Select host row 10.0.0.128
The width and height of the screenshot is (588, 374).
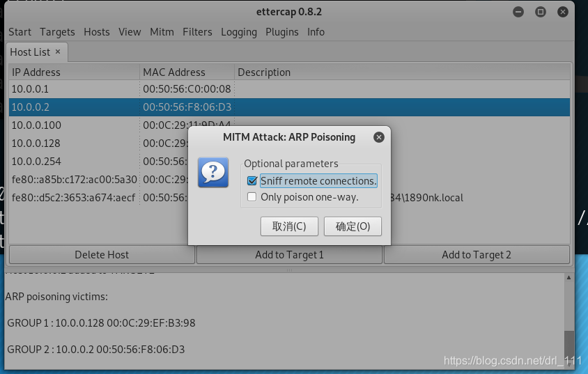[98, 143]
